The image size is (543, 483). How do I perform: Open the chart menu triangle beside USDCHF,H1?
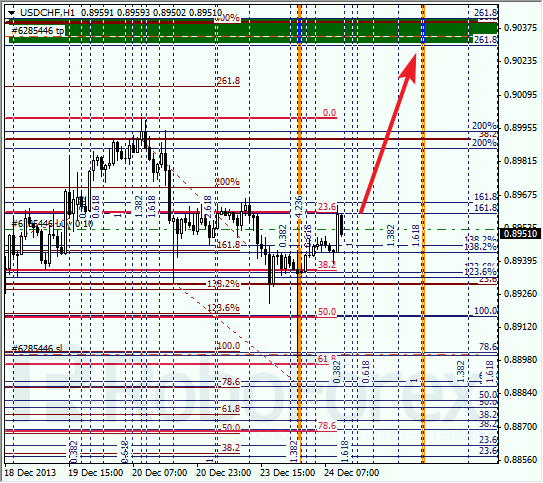click(11, 13)
